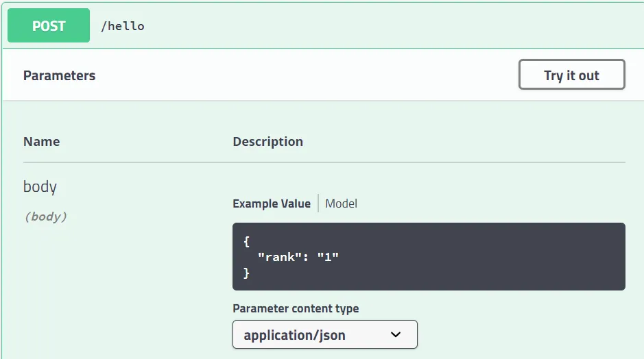
Task: Click the closing curly brace in example
Action: (246, 273)
